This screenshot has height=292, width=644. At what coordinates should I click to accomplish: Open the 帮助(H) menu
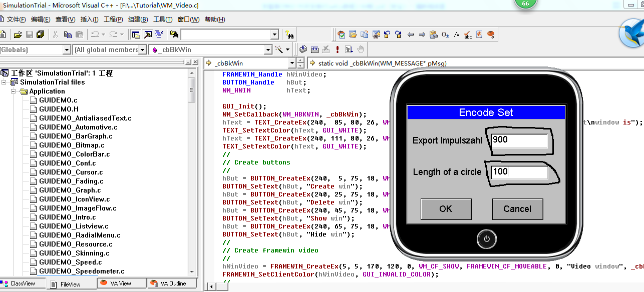[214, 19]
